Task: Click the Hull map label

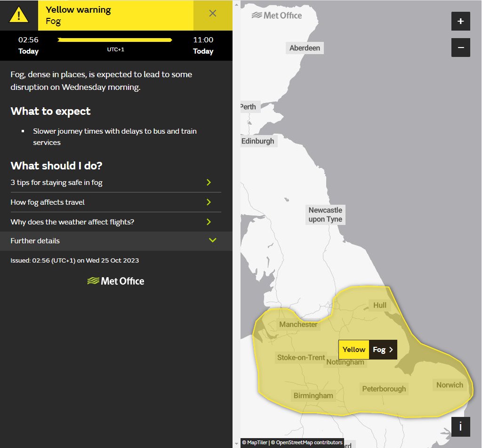Action: [x=380, y=305]
